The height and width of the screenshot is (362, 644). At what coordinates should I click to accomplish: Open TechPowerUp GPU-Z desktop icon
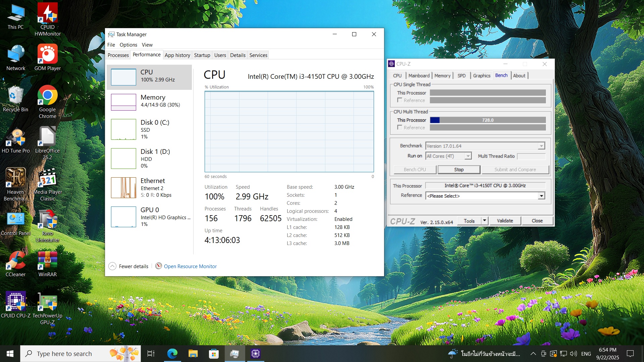point(47,303)
